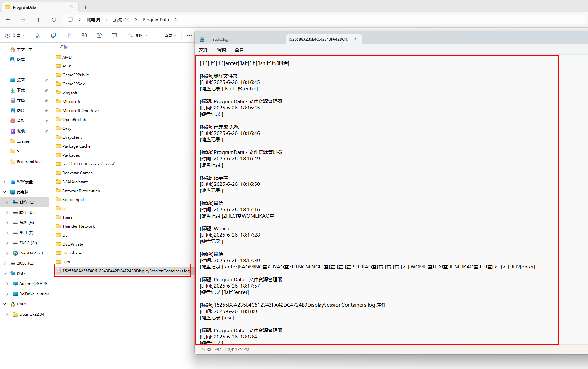This screenshot has height=369, width=588.
Task: Sort files by the 名称 column header
Action: coord(64,47)
